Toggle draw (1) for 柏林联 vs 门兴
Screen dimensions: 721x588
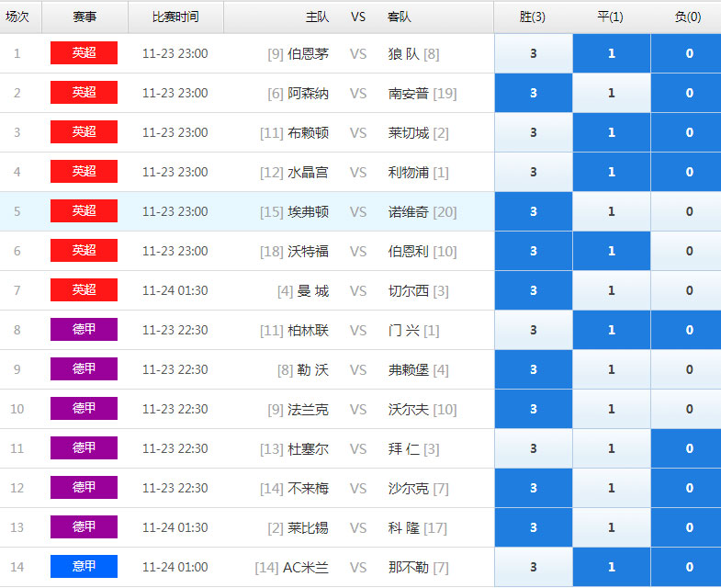(612, 331)
